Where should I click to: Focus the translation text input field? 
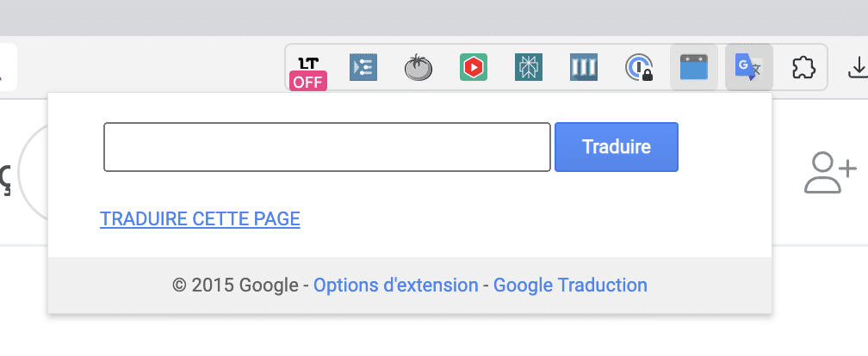click(x=327, y=147)
